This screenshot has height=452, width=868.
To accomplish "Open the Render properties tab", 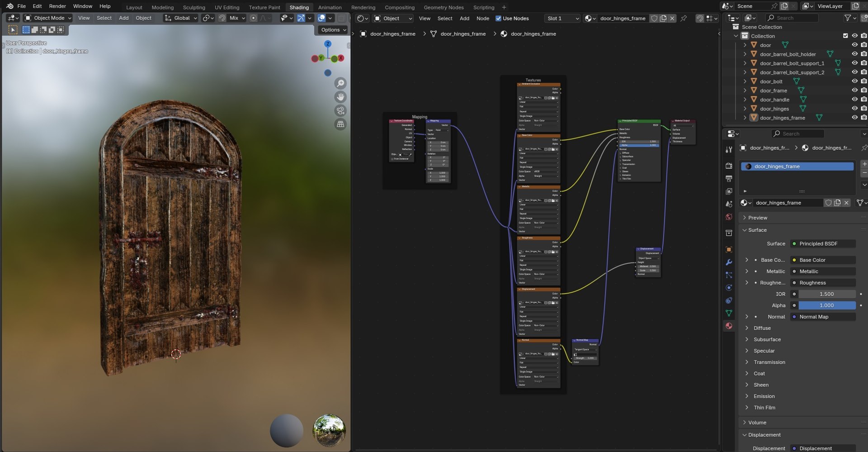I will 729,166.
